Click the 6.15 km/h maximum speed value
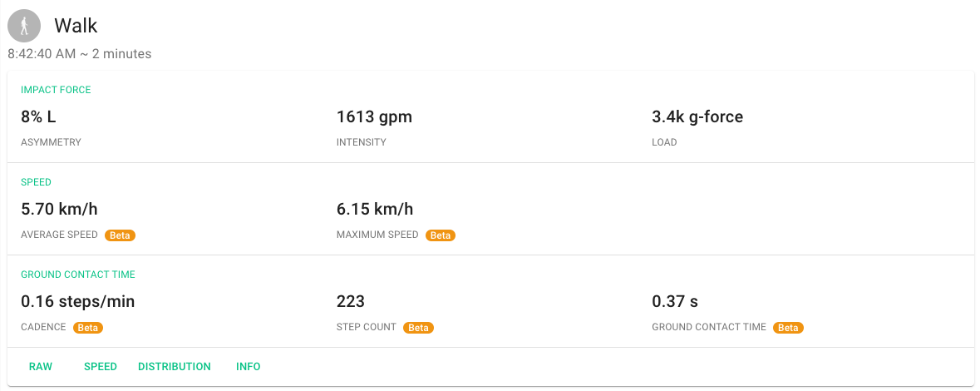 (x=375, y=209)
